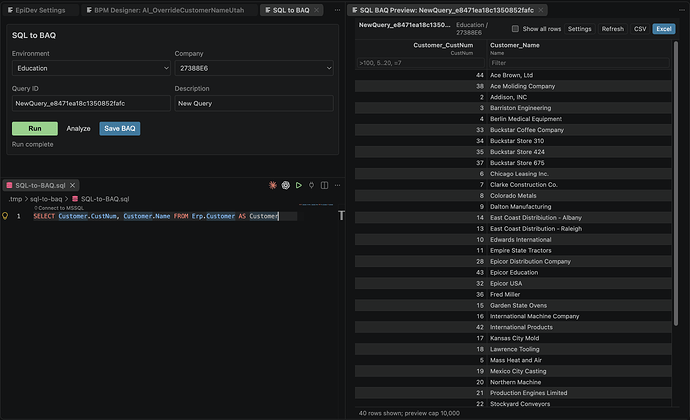Click the SQL file icon in the breadcrumb
Screen dimensions: 690x420
coord(75,199)
